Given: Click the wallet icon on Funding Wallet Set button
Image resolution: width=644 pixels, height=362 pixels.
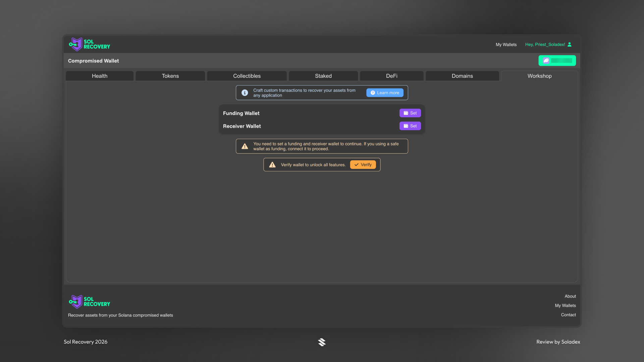Looking at the screenshot, I should [x=406, y=113].
